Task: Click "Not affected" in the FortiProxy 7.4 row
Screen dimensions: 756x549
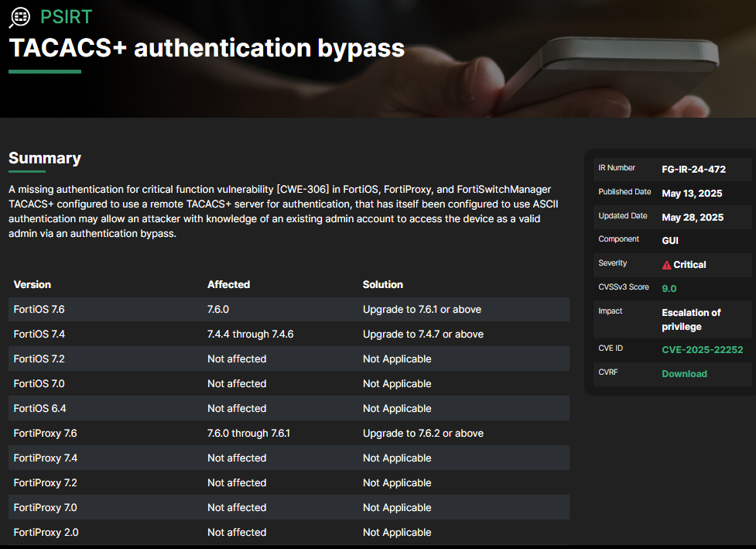Action: 237,458
